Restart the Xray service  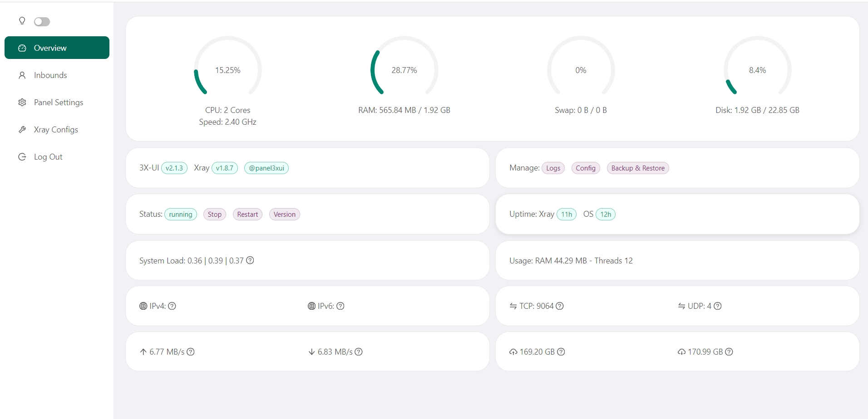[x=247, y=214]
